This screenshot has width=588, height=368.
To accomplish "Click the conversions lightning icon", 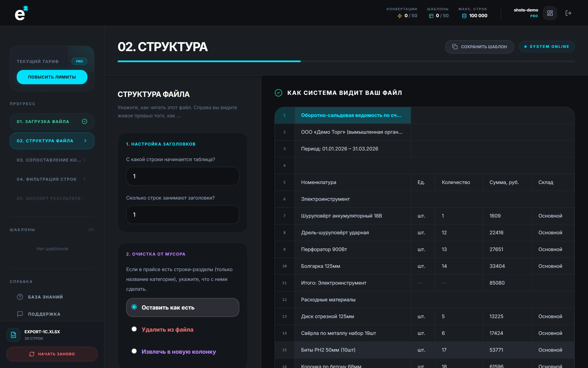I will (x=400, y=16).
